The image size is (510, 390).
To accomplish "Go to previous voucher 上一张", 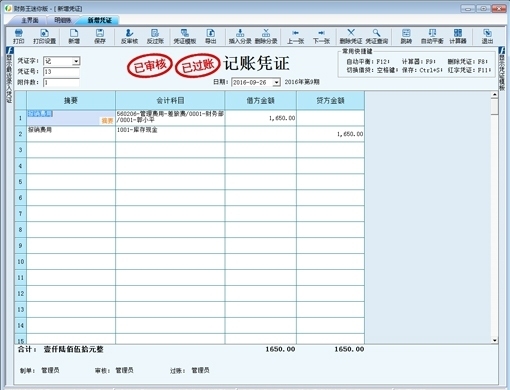I will [295, 36].
